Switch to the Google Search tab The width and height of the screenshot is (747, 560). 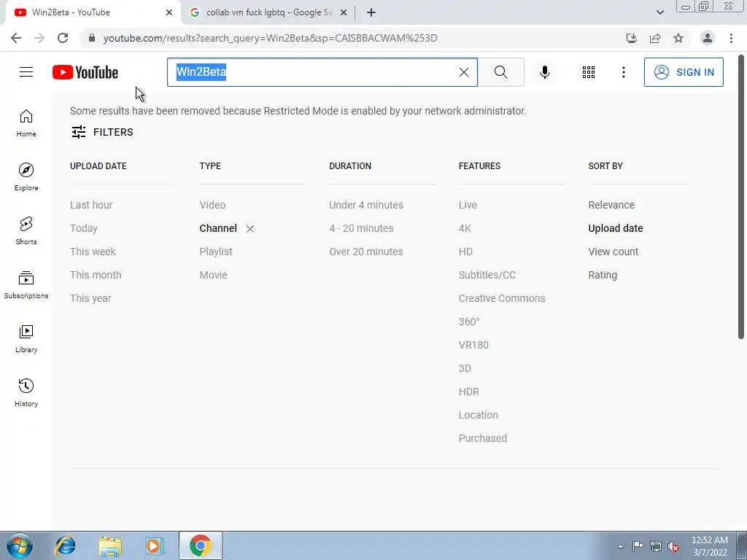(x=268, y=12)
